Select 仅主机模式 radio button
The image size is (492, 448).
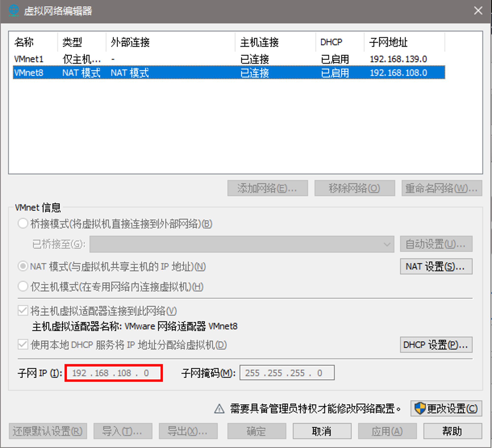coord(23,287)
